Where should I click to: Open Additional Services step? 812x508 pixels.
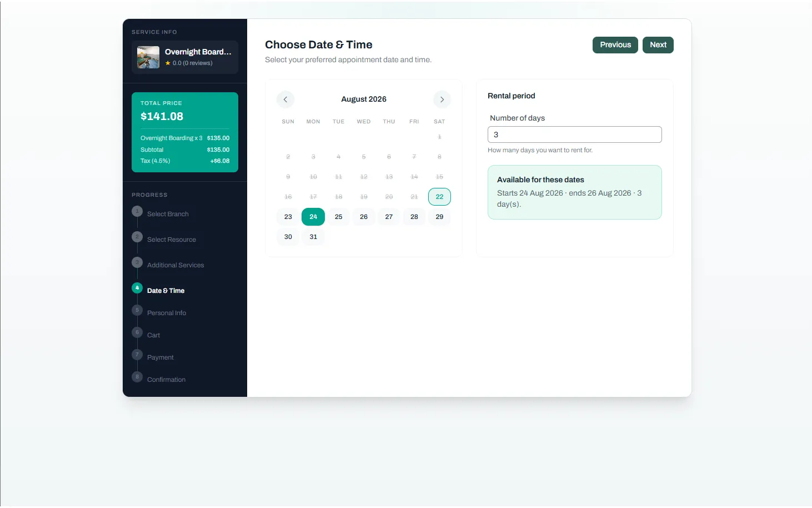168,265
